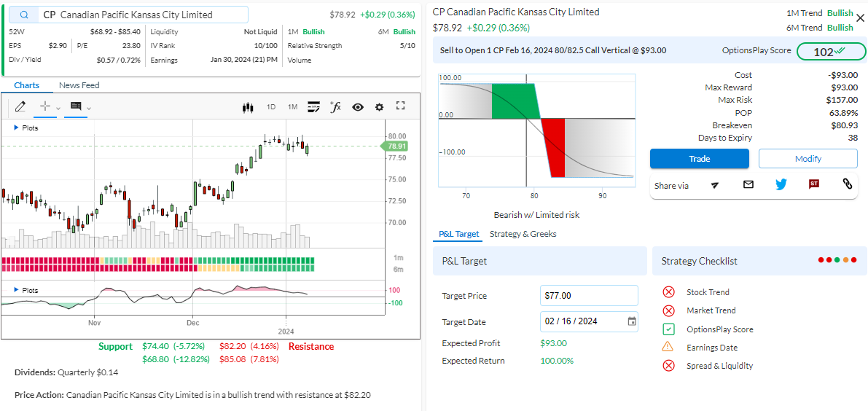Select the pencil drawing tool

click(21, 106)
